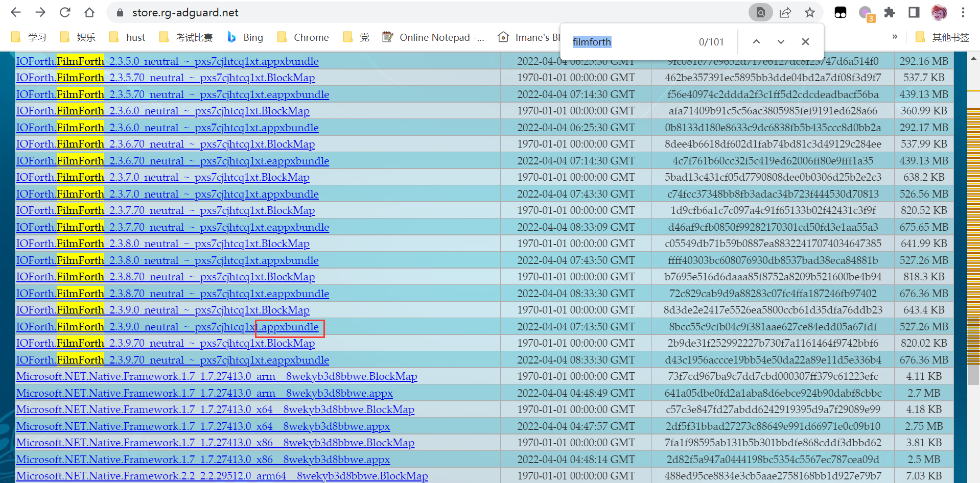Download NET.Native.Framework.1.7 arm appx
The height and width of the screenshot is (483, 980).
204,393
